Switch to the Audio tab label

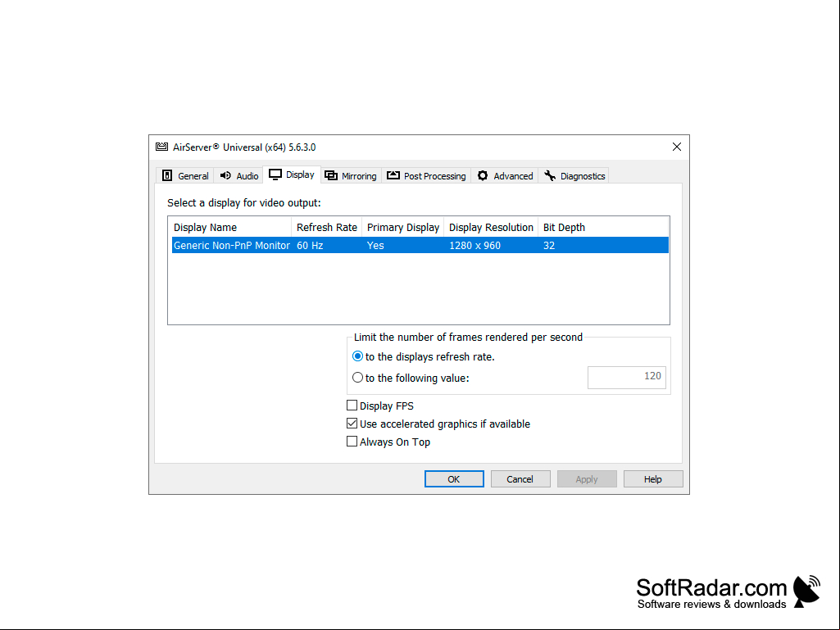(247, 176)
